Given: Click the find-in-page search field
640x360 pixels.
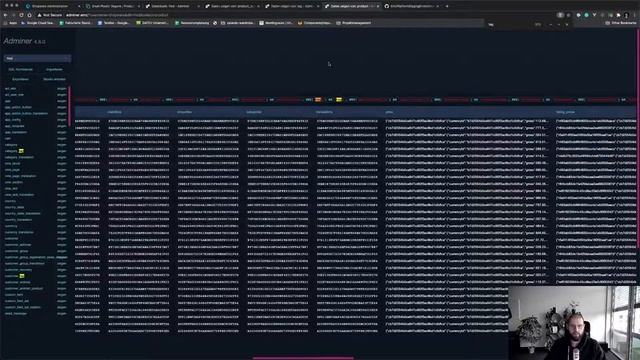Looking at the screenshot, I should (x=510, y=24).
